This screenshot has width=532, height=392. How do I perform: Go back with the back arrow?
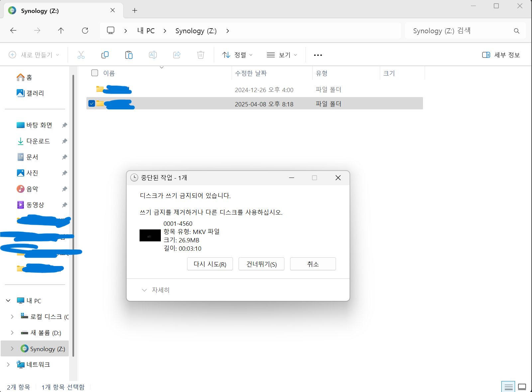(13, 31)
